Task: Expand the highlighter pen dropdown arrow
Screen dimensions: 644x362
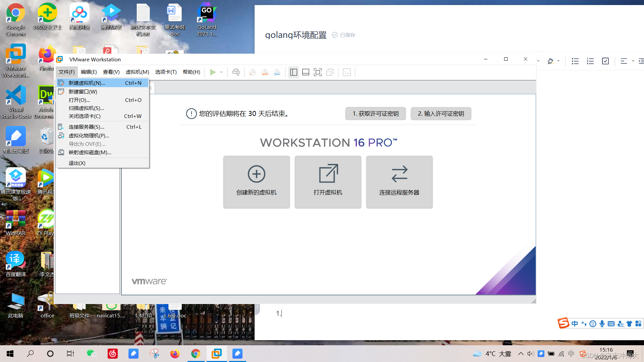Action: tap(558, 61)
